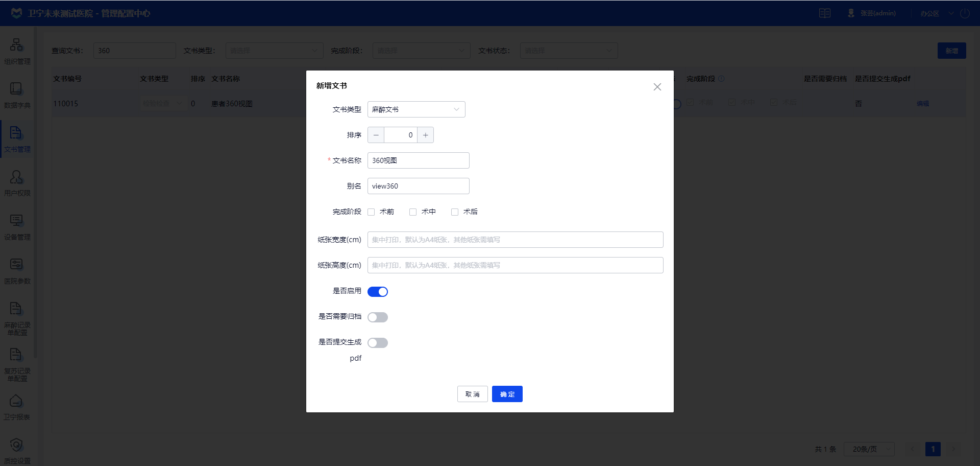Open 数据字典 sidebar icon
The height and width of the screenshot is (466, 980).
coord(16,89)
